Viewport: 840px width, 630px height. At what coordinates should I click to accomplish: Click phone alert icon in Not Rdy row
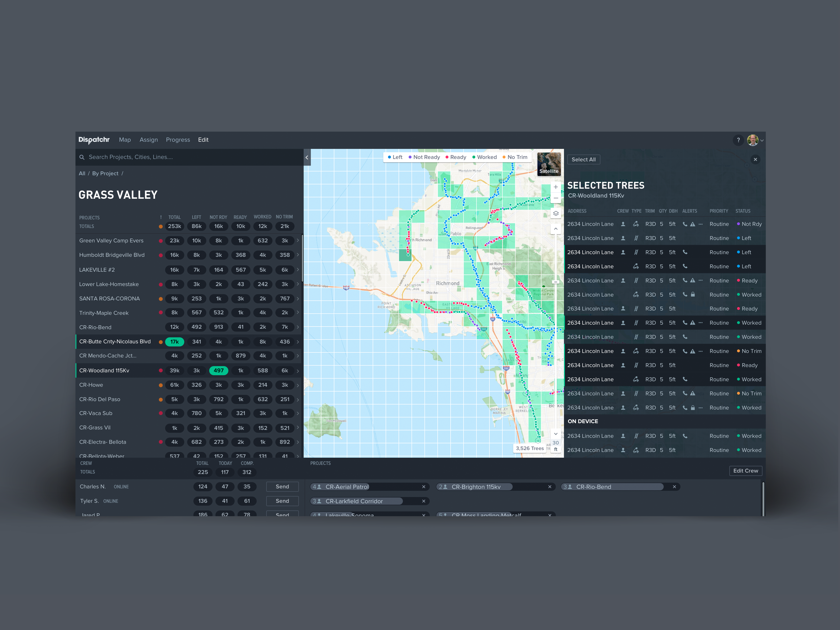coord(685,224)
